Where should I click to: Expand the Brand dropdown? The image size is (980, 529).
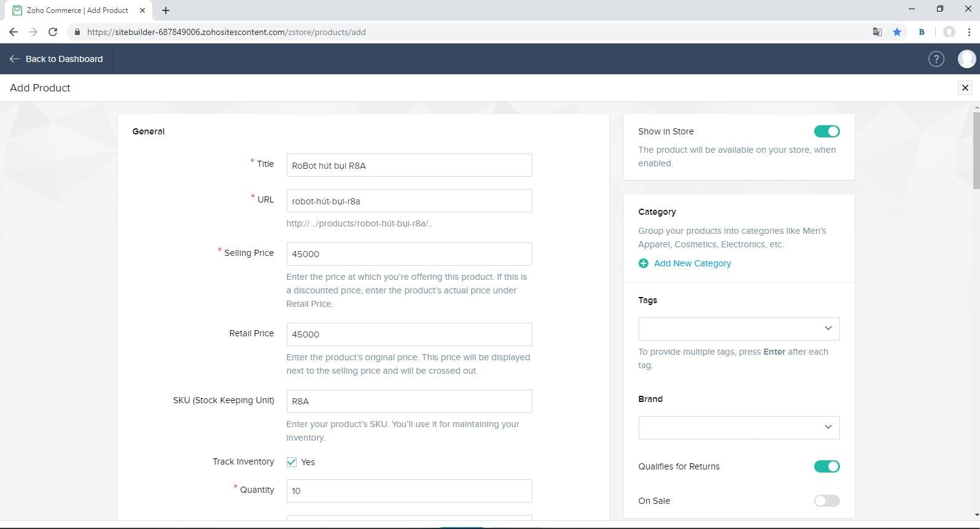pyautogui.click(x=739, y=428)
